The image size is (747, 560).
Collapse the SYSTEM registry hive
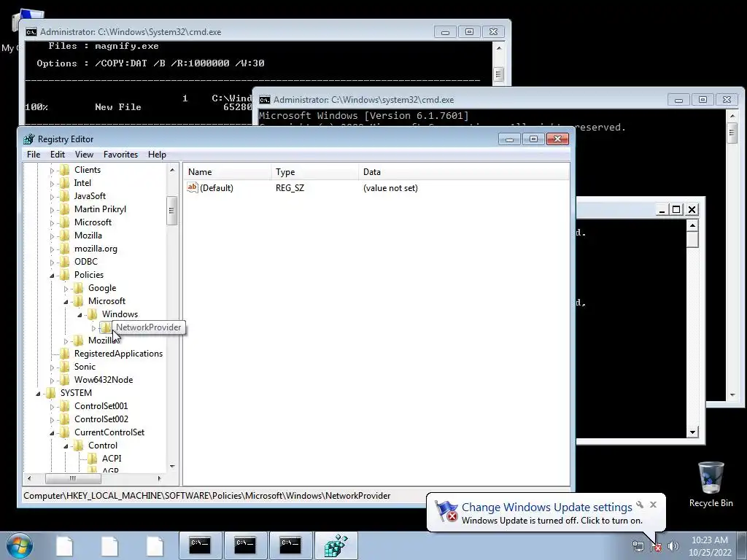tap(38, 393)
